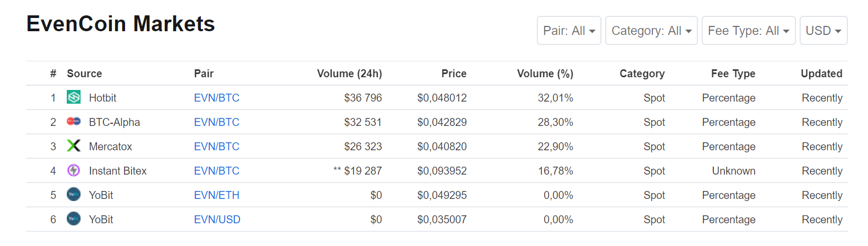Screen dimensions: 868x246
Task: Select YoBit name in EVN/ETH row
Action: tap(101, 195)
